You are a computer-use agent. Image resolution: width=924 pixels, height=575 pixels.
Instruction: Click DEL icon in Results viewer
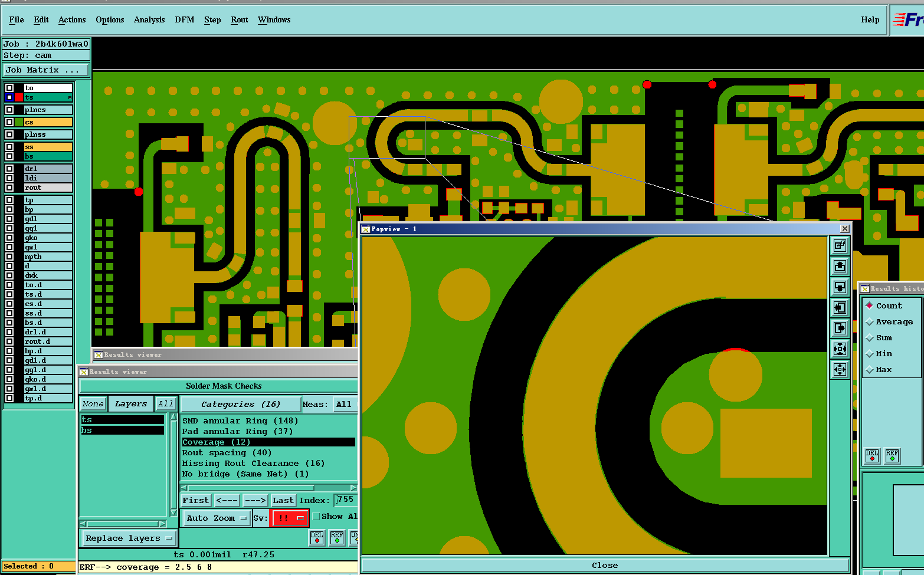(x=317, y=538)
